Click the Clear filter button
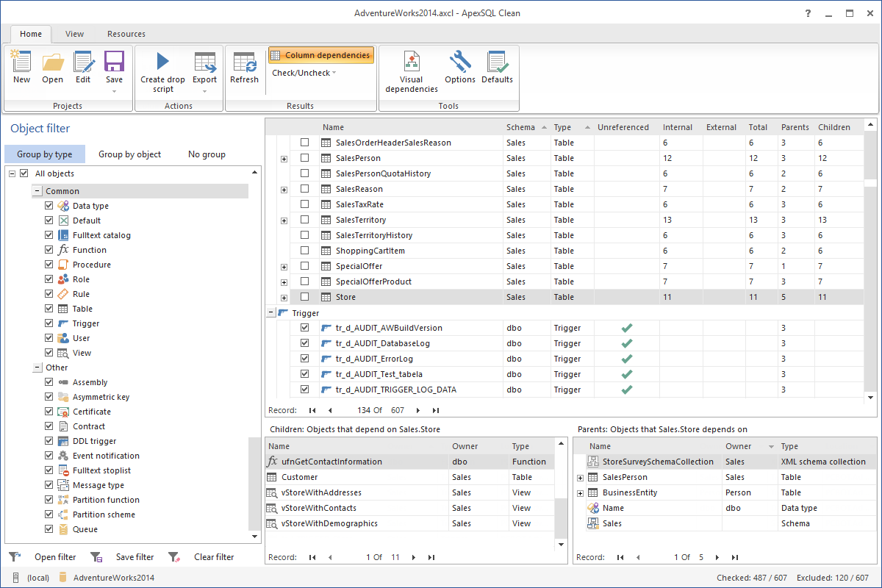The height and width of the screenshot is (588, 882). [x=213, y=556]
